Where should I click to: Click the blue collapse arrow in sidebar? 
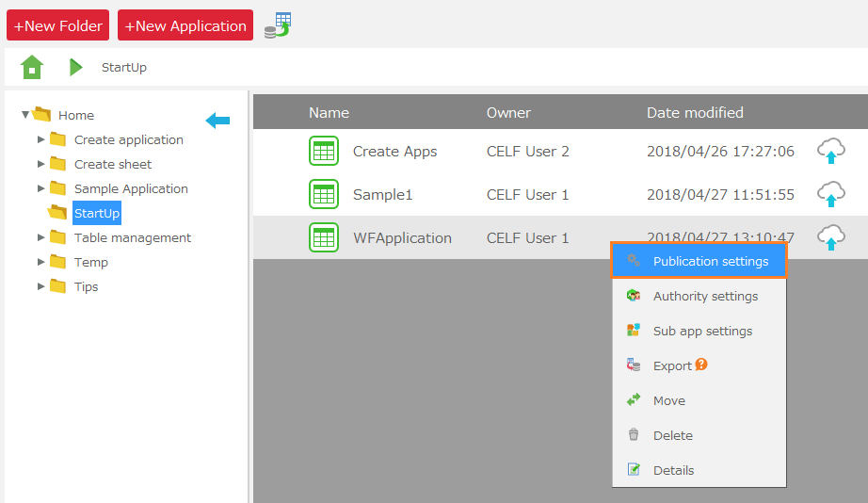pos(217,120)
